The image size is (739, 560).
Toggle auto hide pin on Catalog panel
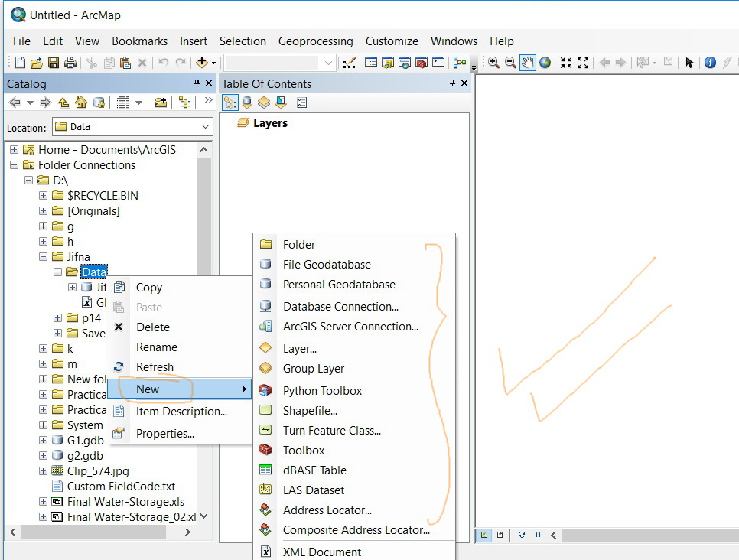[x=197, y=83]
